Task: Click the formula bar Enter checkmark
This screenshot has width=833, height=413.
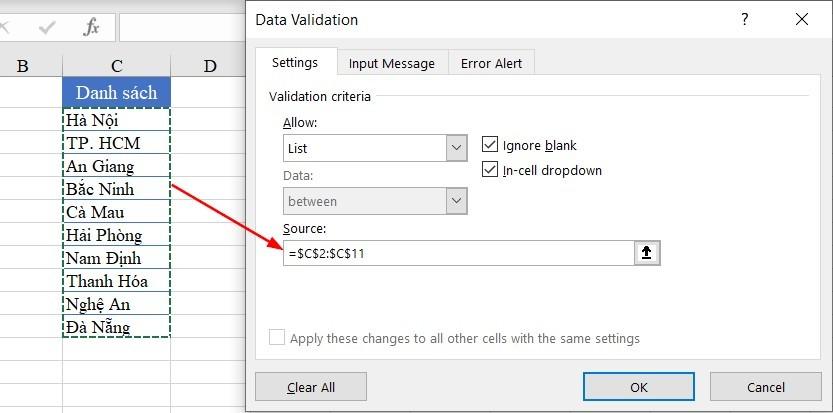Action: 46,27
